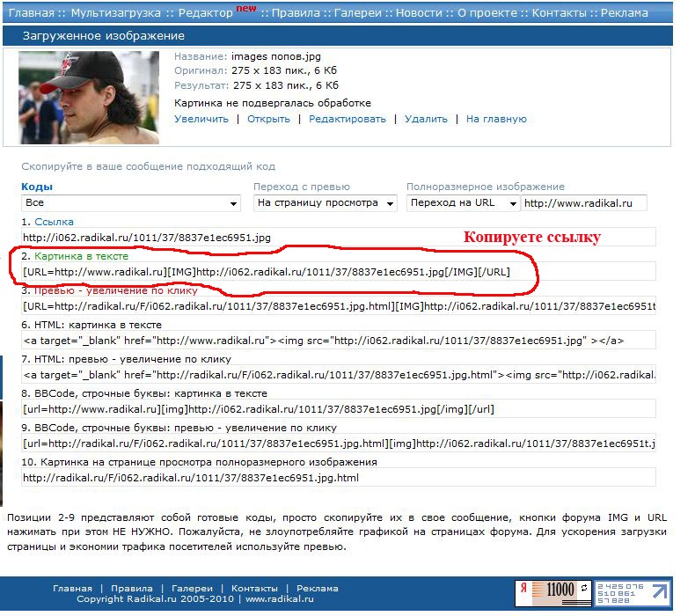Open the 'Переход на URL' dropdown
The image size is (695, 616).
point(463,203)
